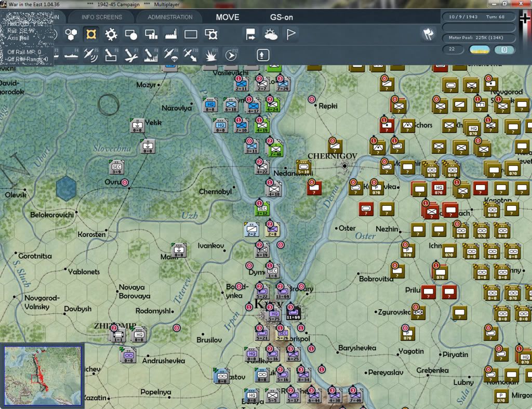Click the sun-and-cloud weather icon
The image size is (532, 409).
coord(271,34)
